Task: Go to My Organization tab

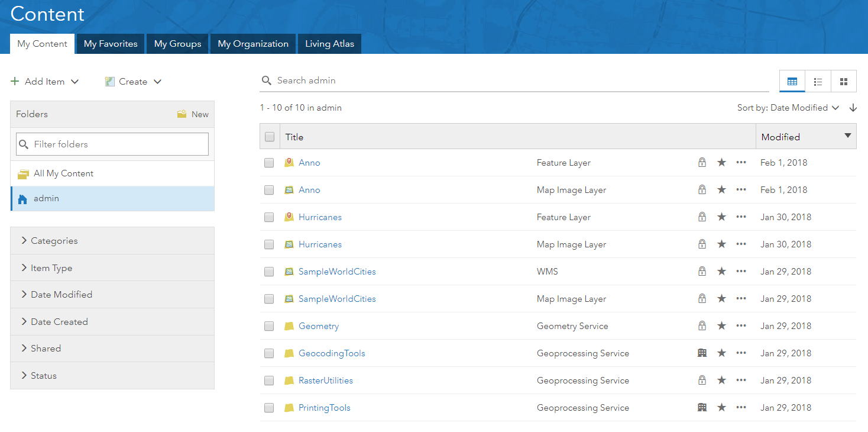Action: click(253, 44)
